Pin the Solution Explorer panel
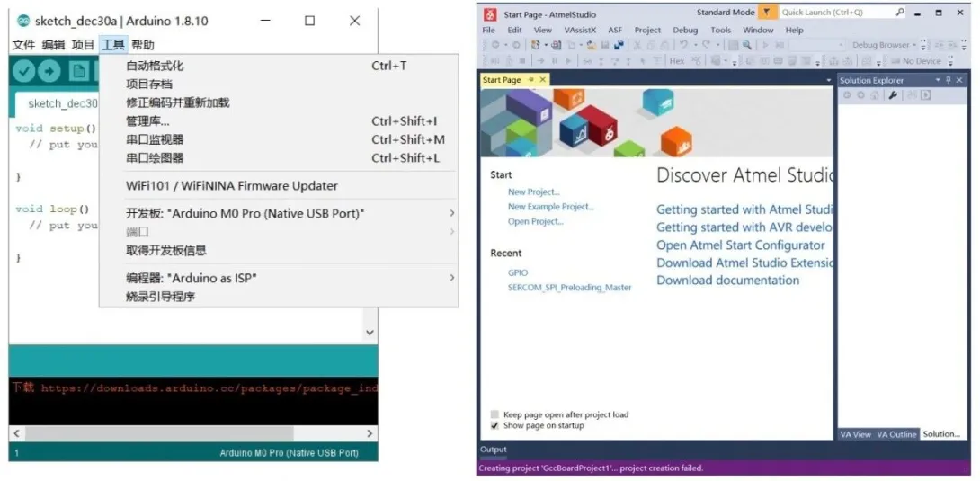980x481 pixels. tap(949, 80)
